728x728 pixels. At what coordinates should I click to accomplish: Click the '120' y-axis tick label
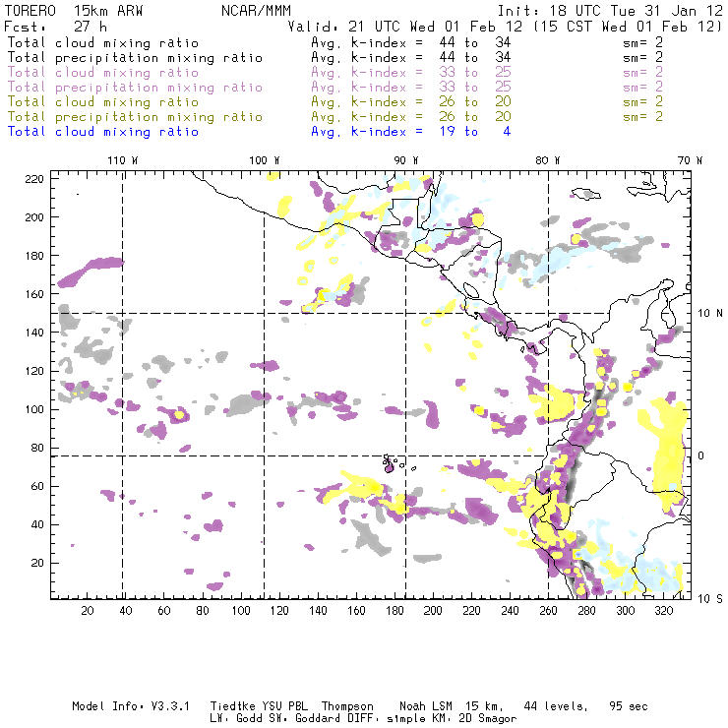[34, 372]
